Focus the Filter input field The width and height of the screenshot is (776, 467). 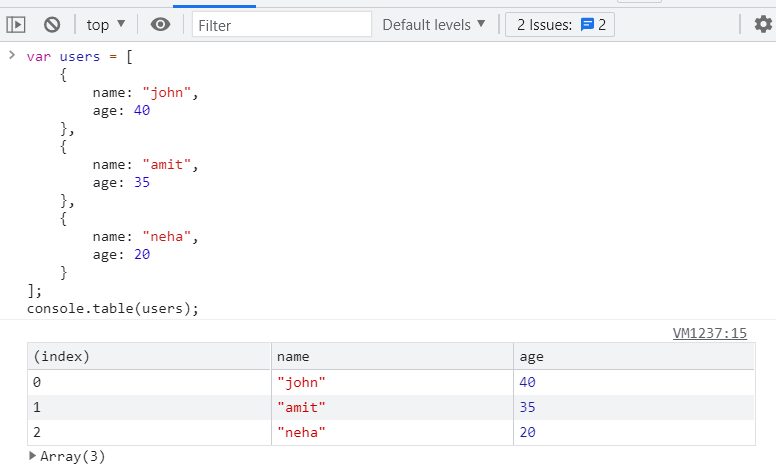click(x=282, y=25)
